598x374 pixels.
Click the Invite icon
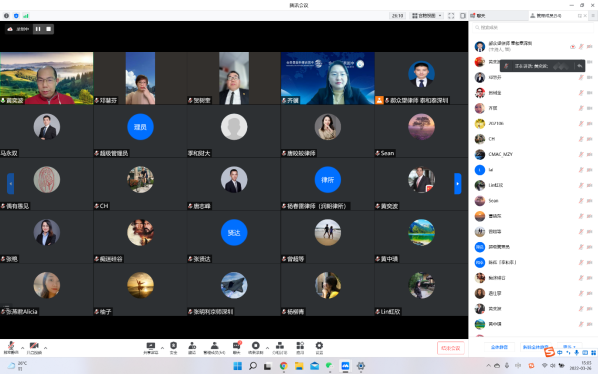click(192, 347)
